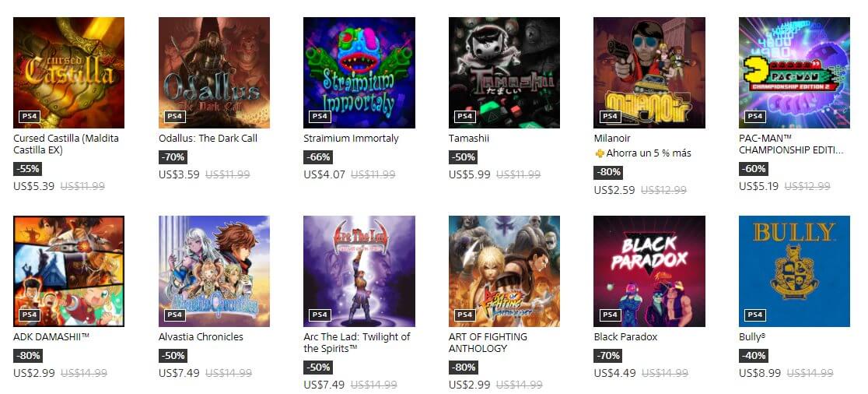Image resolution: width=868 pixels, height=394 pixels.
Task: Open the Arc The Lad: Twilight of the Spirits title
Action: coord(356,343)
